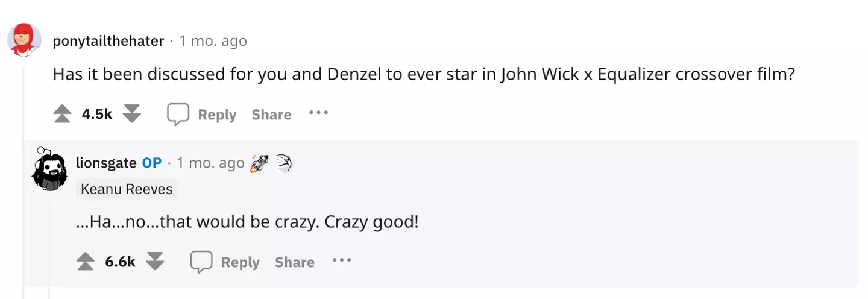This screenshot has width=868, height=299.
Task: Open the lionsgate username link
Action: (x=106, y=163)
